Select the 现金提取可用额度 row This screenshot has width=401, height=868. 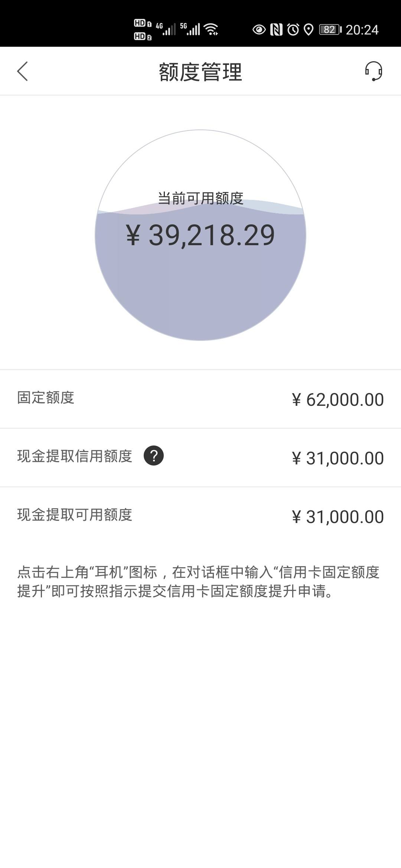[x=200, y=516]
